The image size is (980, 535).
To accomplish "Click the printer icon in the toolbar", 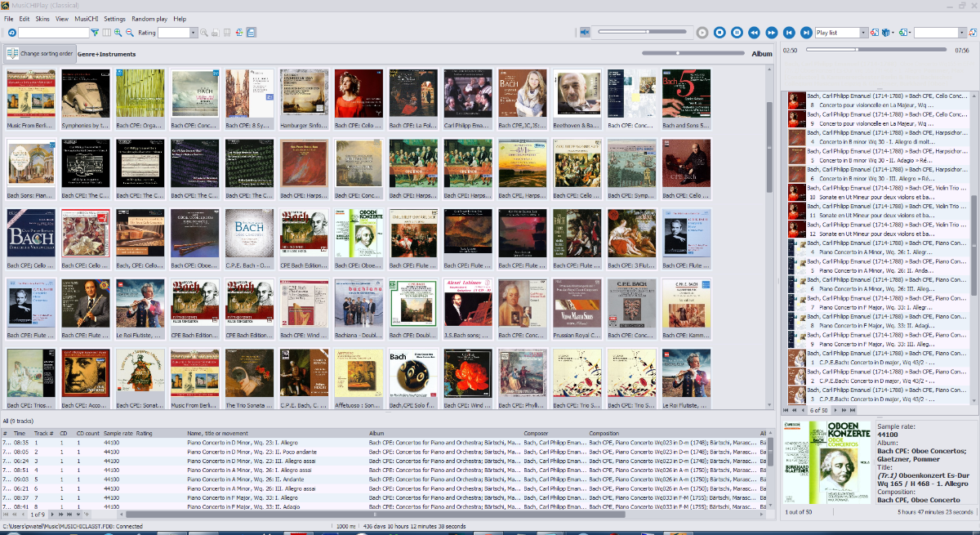I will point(215,33).
